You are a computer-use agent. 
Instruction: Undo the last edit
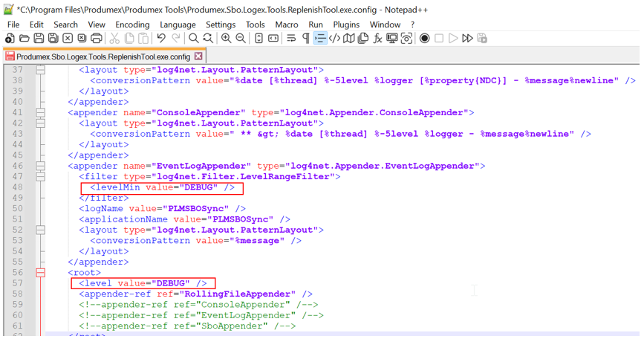click(x=161, y=39)
